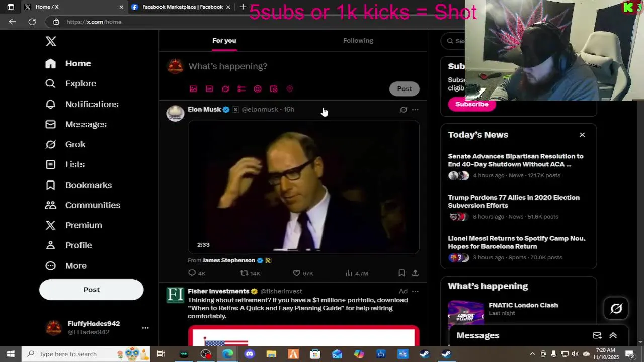Click Elon Musk's avatar

(x=175, y=114)
